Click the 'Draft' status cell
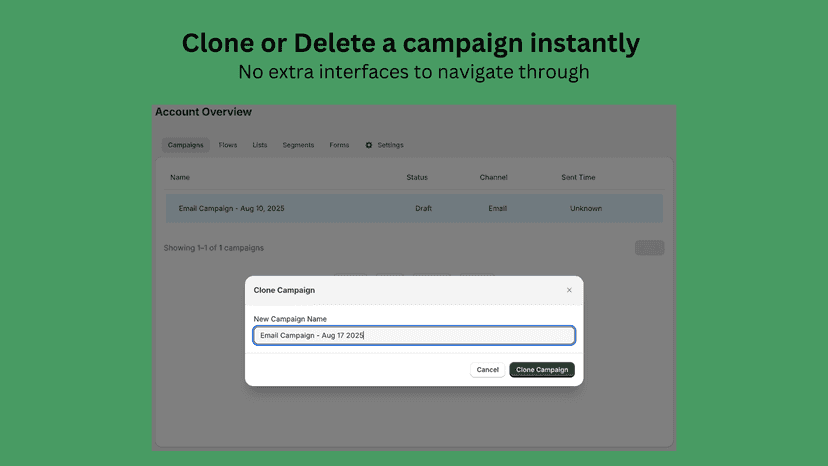The height and width of the screenshot is (466, 828). coord(423,208)
